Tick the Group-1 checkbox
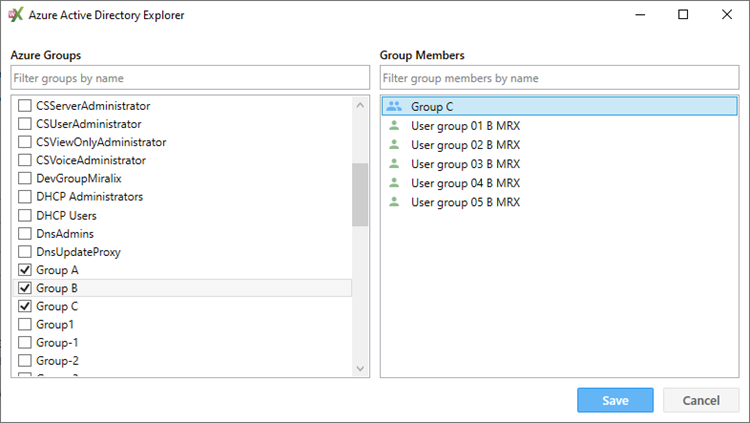The width and height of the screenshot is (750, 423). coord(25,343)
